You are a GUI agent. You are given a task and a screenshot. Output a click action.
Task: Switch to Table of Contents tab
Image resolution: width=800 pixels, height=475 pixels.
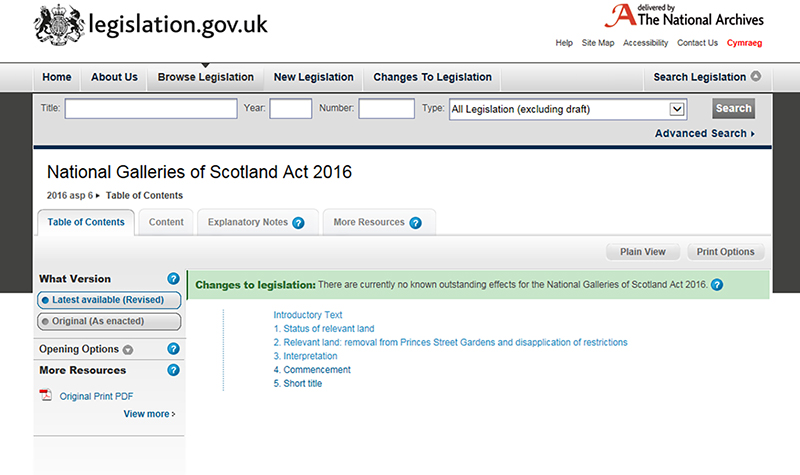pos(86,222)
